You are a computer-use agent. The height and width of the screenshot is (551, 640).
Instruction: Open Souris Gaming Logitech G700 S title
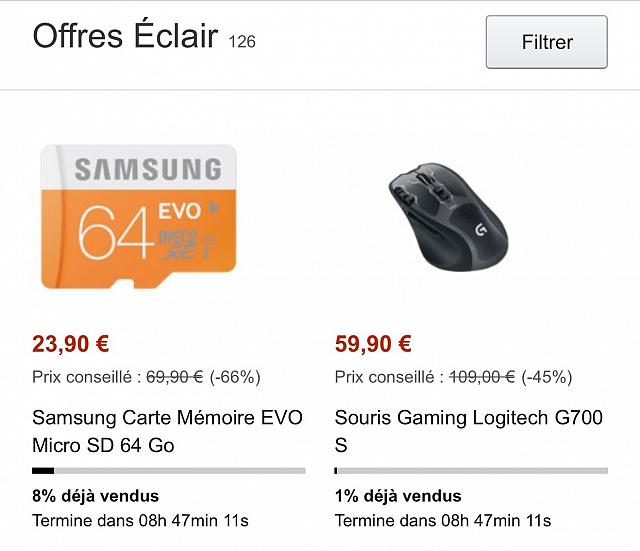468,431
